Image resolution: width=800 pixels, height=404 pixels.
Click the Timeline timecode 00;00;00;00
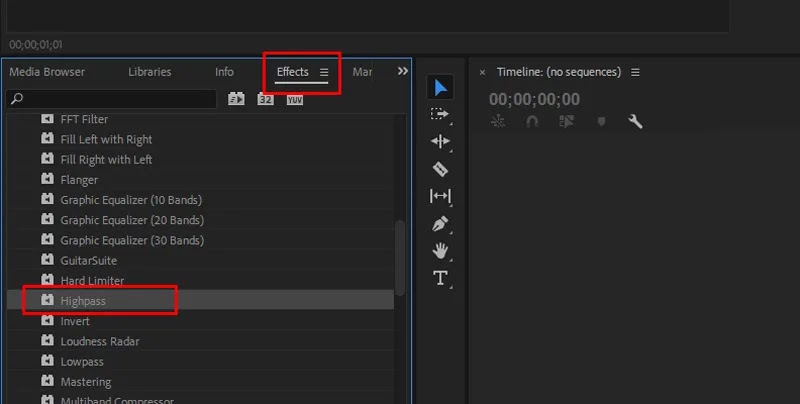point(534,99)
